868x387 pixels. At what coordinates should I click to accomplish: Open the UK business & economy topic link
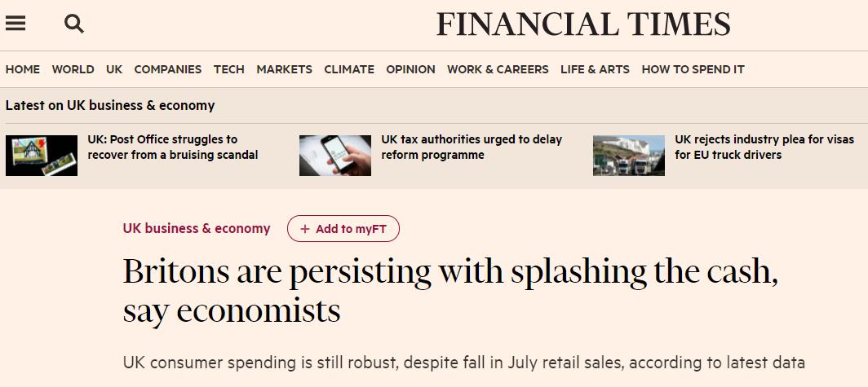click(x=197, y=228)
